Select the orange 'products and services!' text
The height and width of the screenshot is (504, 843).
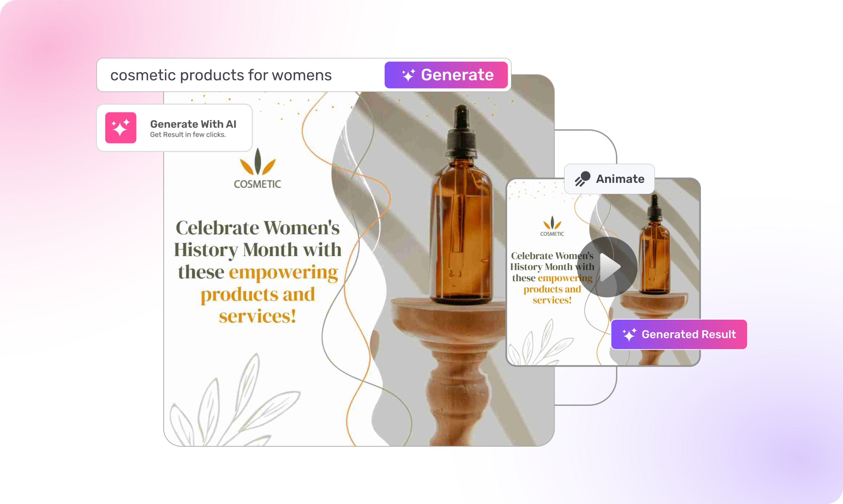click(x=257, y=305)
